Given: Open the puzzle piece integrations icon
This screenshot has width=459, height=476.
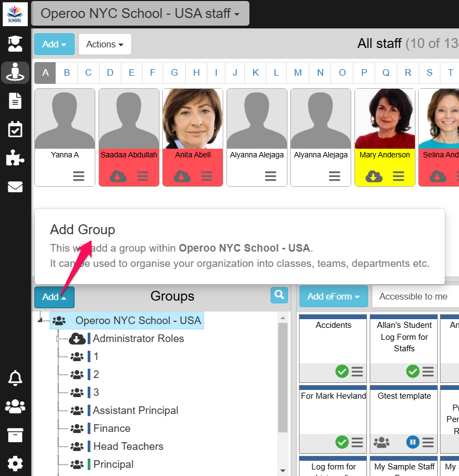Looking at the screenshot, I should pyautogui.click(x=15, y=158).
